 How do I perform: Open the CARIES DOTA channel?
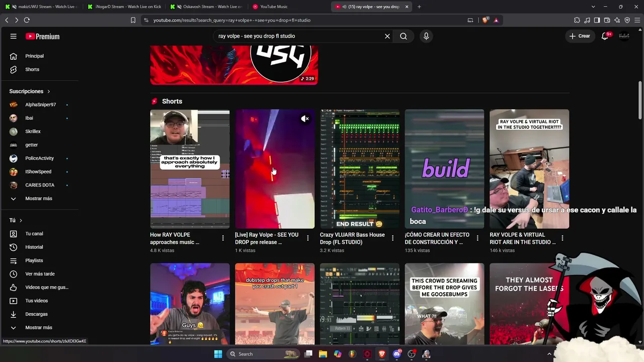pos(39,185)
